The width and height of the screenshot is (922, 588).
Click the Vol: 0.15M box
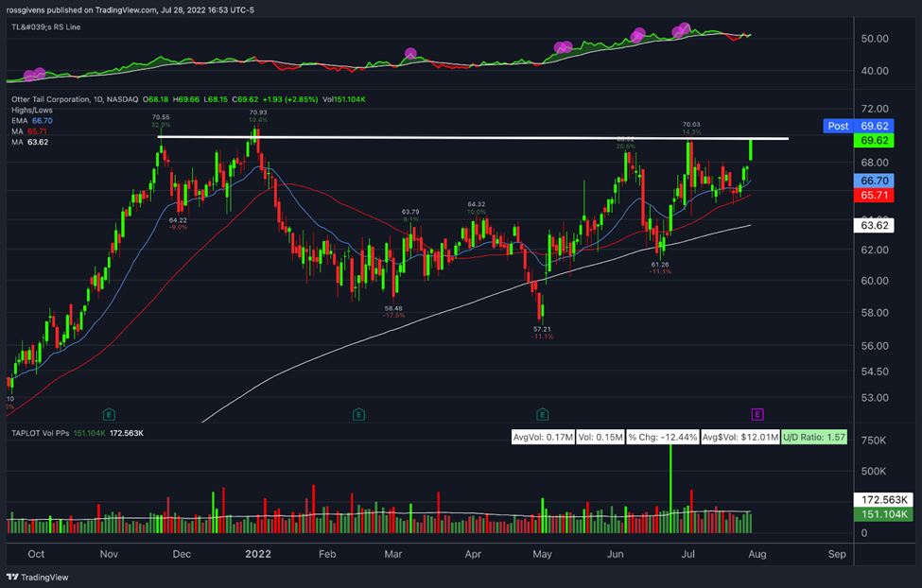click(x=600, y=437)
